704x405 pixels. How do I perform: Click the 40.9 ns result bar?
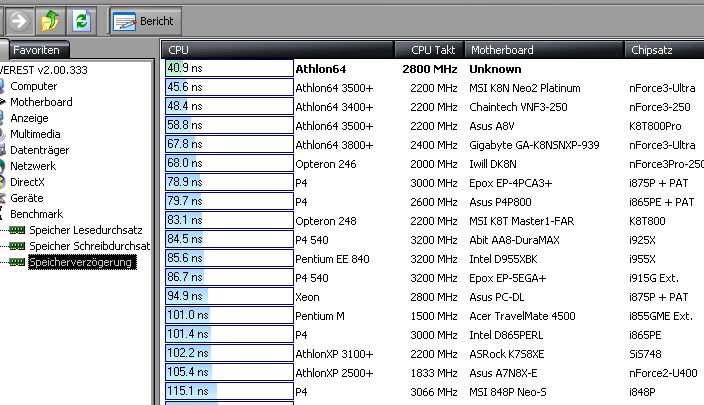(x=229, y=68)
